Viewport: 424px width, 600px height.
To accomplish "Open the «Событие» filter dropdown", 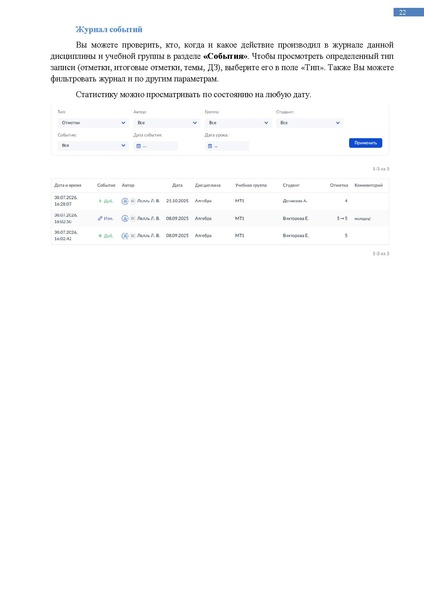I will 93,145.
